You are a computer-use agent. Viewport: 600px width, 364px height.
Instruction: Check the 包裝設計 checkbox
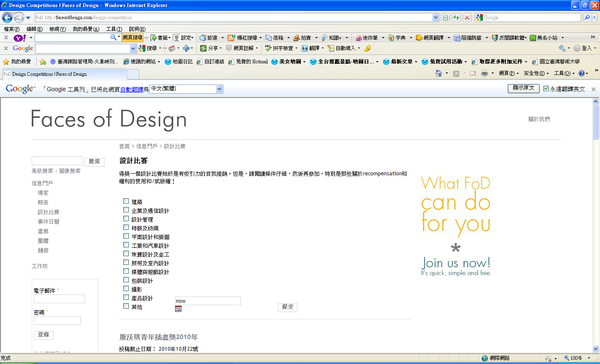coord(126,280)
